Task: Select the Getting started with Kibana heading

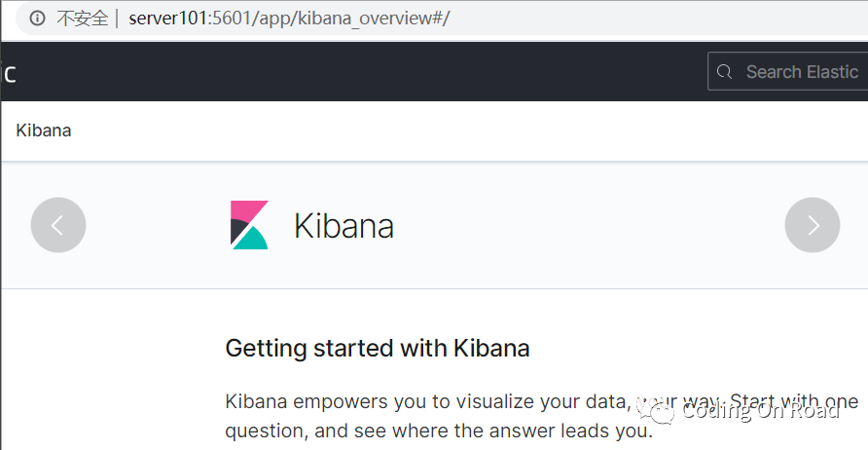Action: [378, 348]
